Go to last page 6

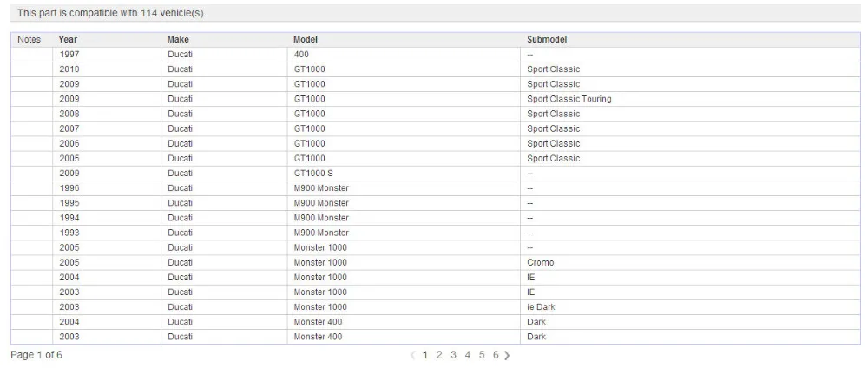[496, 355]
